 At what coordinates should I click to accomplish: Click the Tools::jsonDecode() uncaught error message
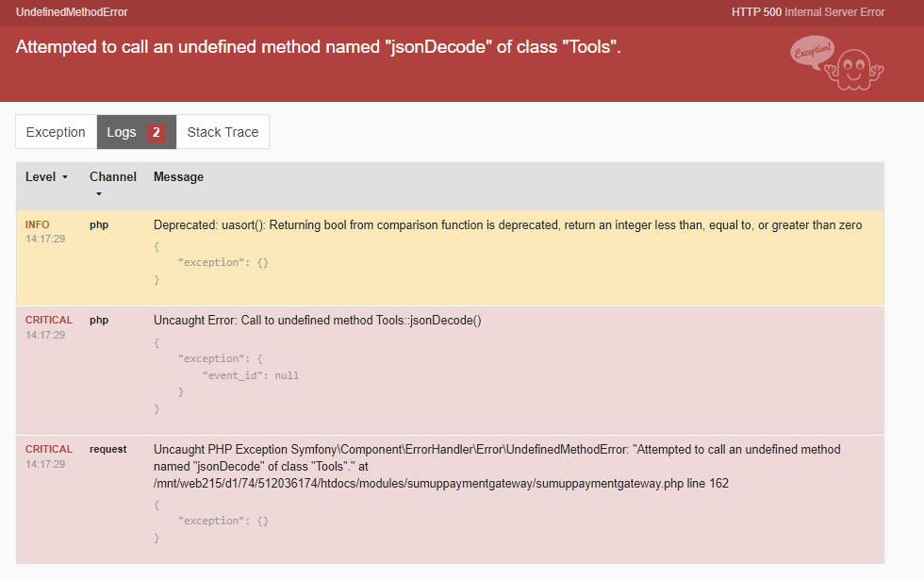[318, 320]
